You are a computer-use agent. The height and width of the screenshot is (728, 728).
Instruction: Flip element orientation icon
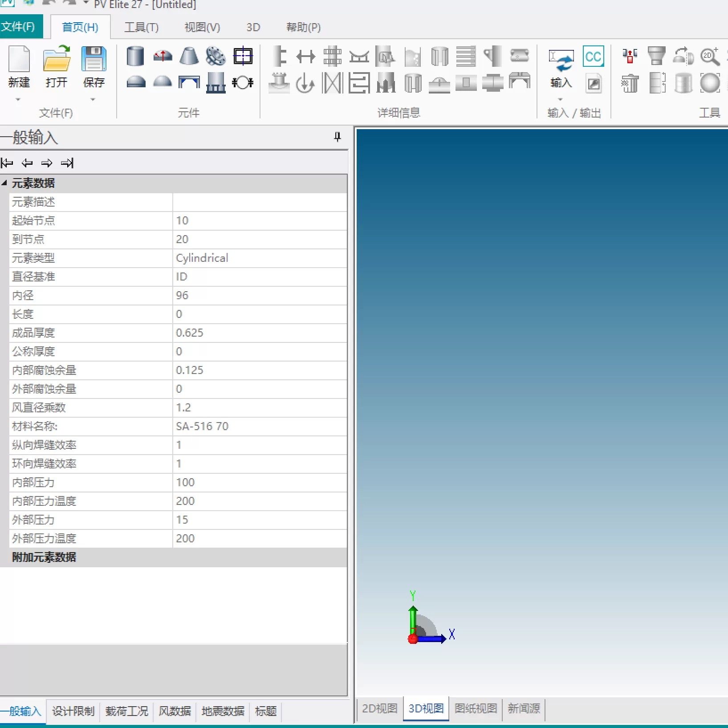point(683,56)
